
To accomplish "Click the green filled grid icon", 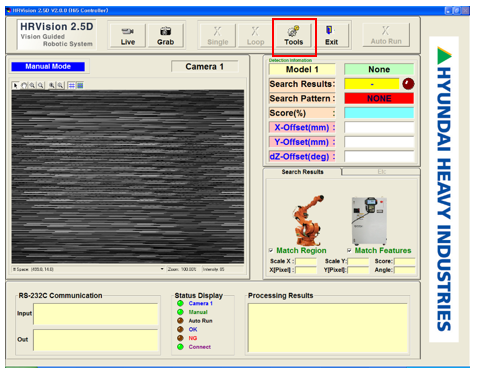I will [x=80, y=85].
